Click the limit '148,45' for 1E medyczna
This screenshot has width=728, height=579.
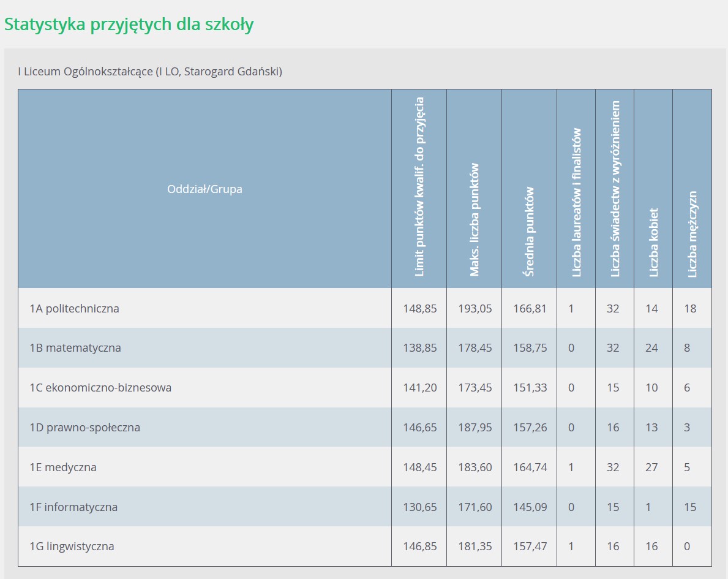[419, 467]
